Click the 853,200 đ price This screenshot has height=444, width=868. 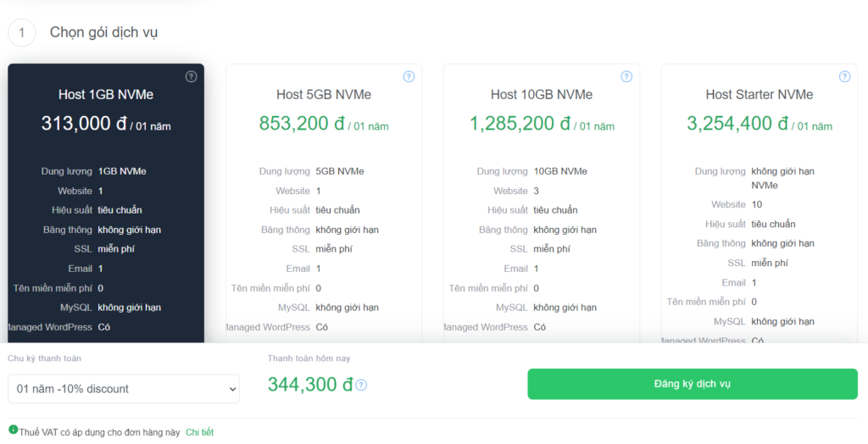303,123
